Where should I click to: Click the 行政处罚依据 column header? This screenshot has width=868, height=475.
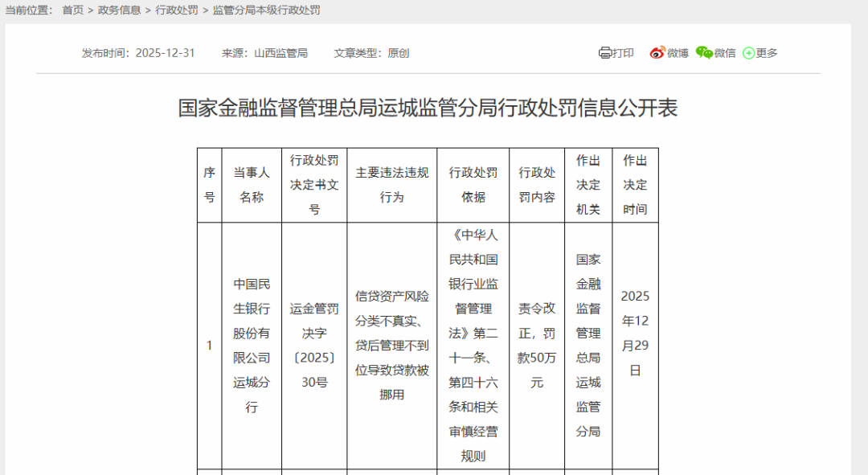[x=473, y=185]
